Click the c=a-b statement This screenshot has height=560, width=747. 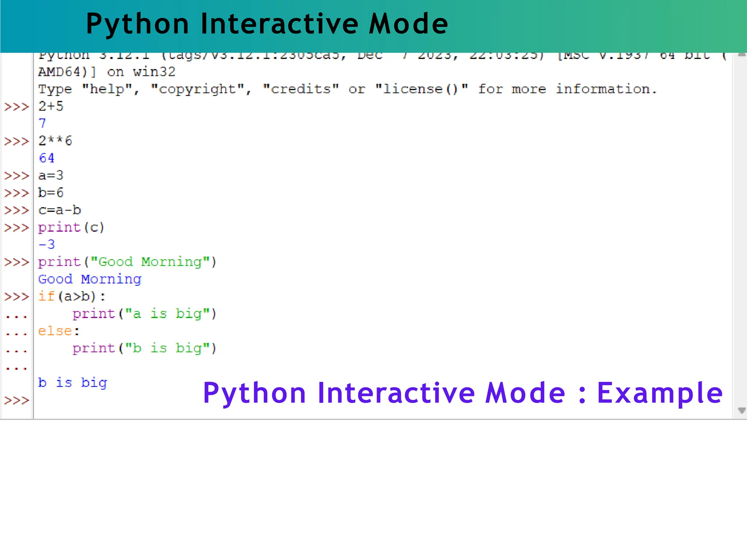(x=60, y=210)
